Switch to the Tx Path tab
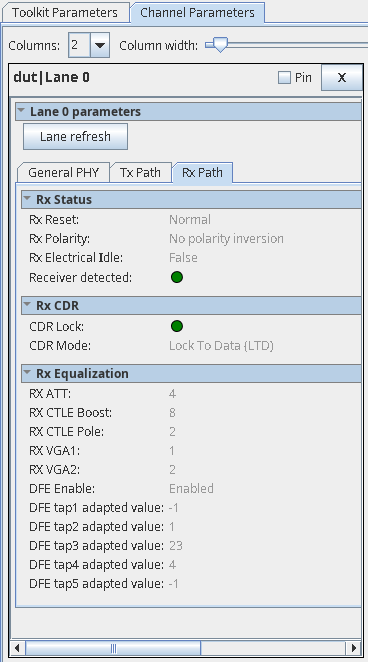The image size is (368, 662). 141,173
